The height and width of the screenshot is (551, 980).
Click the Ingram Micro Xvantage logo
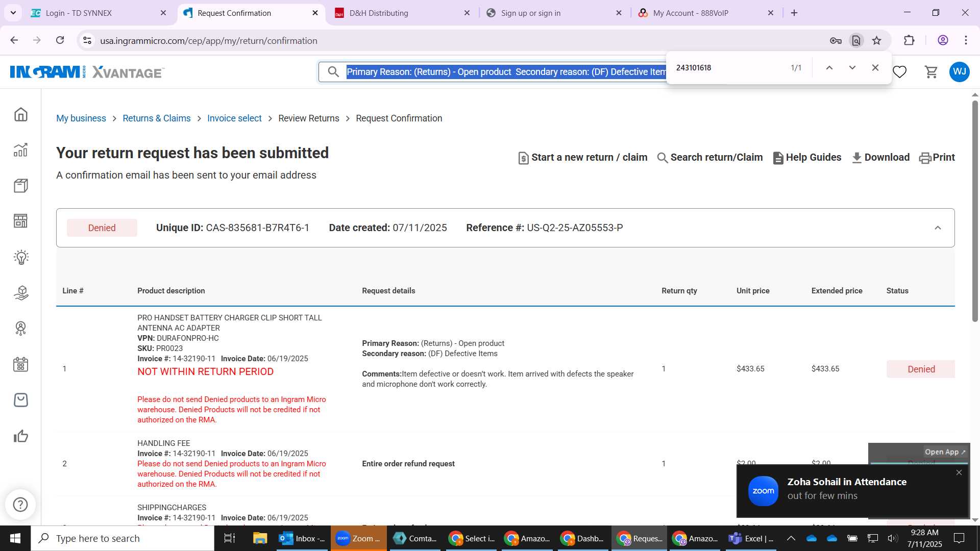point(87,72)
